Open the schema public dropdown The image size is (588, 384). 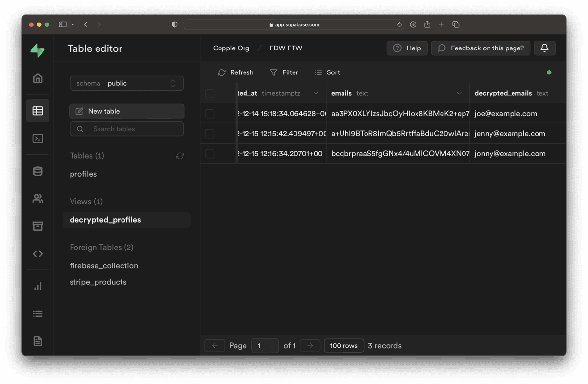[126, 83]
